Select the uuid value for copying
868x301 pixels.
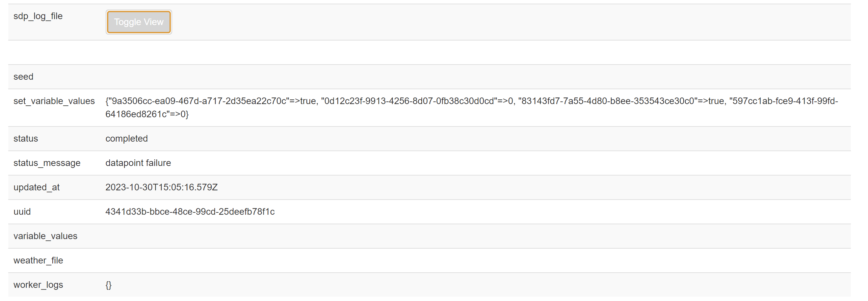[190, 211]
